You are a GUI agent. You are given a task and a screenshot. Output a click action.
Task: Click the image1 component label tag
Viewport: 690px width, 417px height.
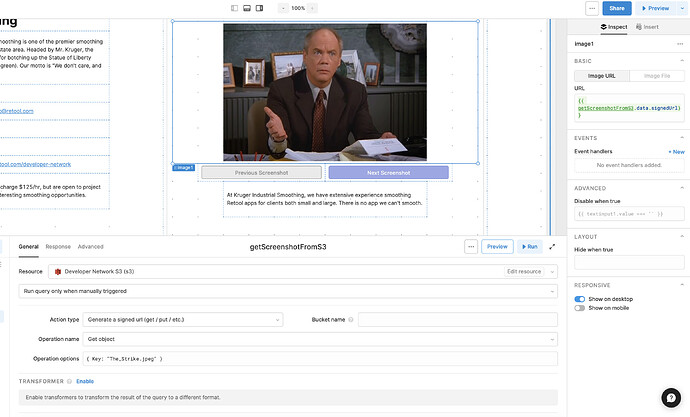pos(184,168)
